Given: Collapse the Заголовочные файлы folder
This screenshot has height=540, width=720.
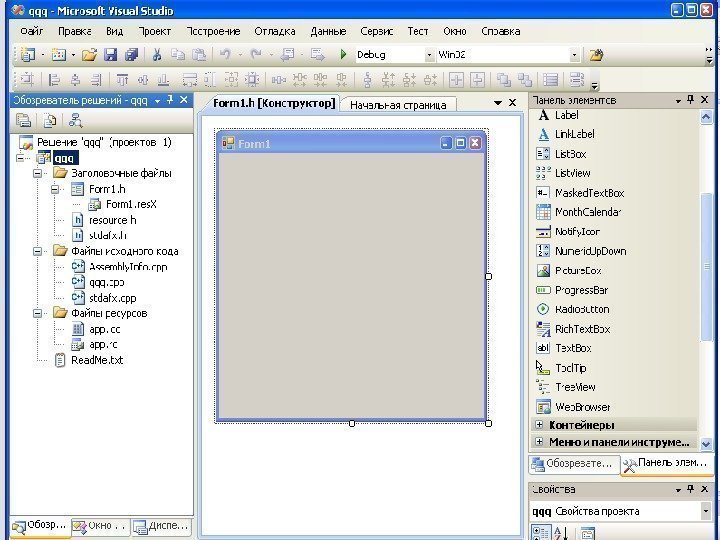Looking at the screenshot, I should point(38,174).
